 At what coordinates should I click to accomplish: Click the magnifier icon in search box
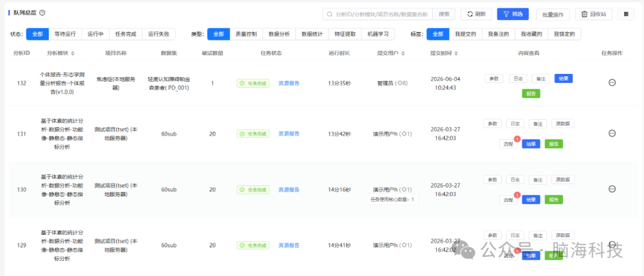point(329,14)
